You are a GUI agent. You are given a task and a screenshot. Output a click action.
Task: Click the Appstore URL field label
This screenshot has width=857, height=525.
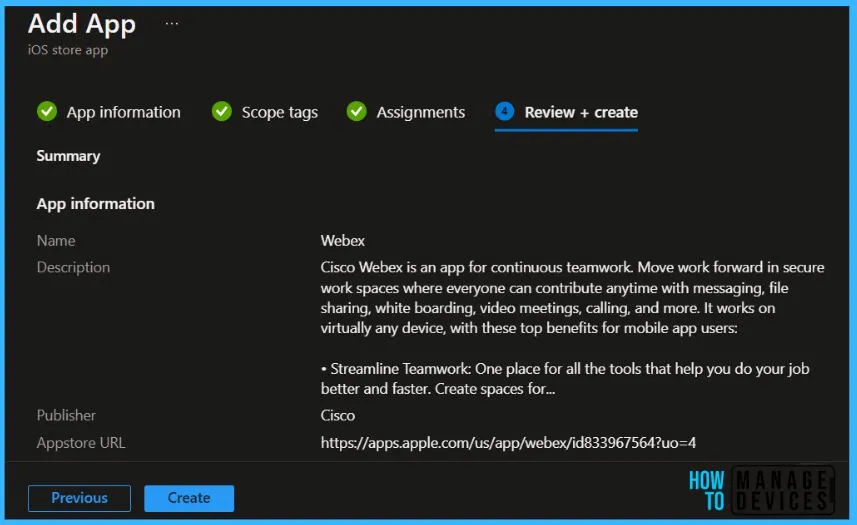[81, 443]
